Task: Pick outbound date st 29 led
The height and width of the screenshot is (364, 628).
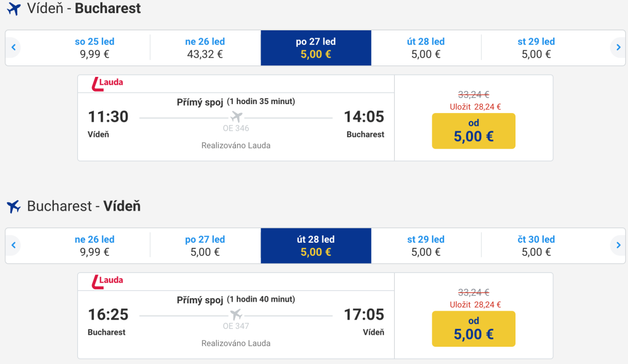Action: 536,48
